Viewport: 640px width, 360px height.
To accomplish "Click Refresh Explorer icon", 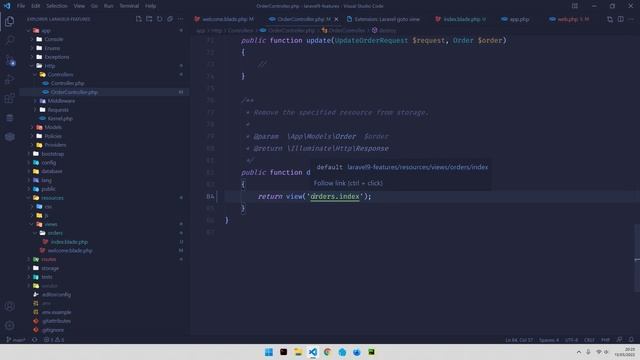I will pos(160,19).
